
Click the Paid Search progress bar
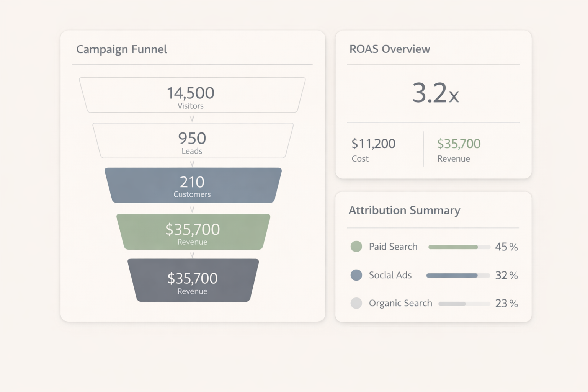point(459,247)
